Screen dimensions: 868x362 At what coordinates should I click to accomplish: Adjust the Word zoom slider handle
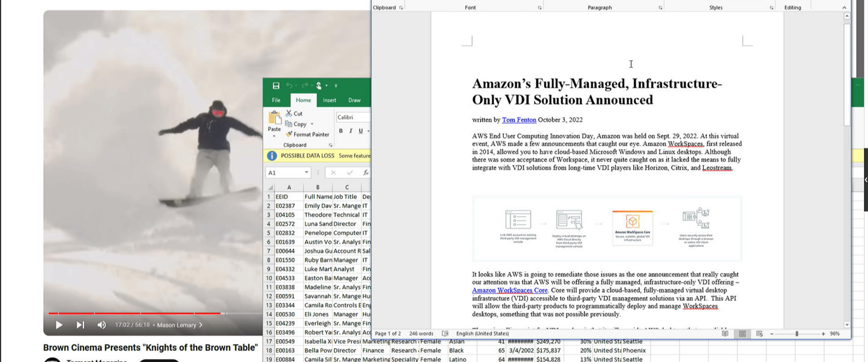[797, 334]
